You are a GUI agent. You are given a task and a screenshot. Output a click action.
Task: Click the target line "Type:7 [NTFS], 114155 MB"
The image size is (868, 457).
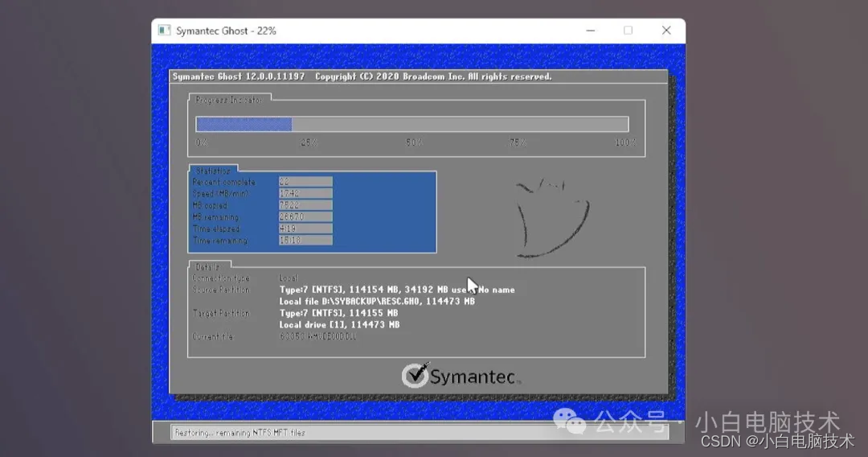339,313
